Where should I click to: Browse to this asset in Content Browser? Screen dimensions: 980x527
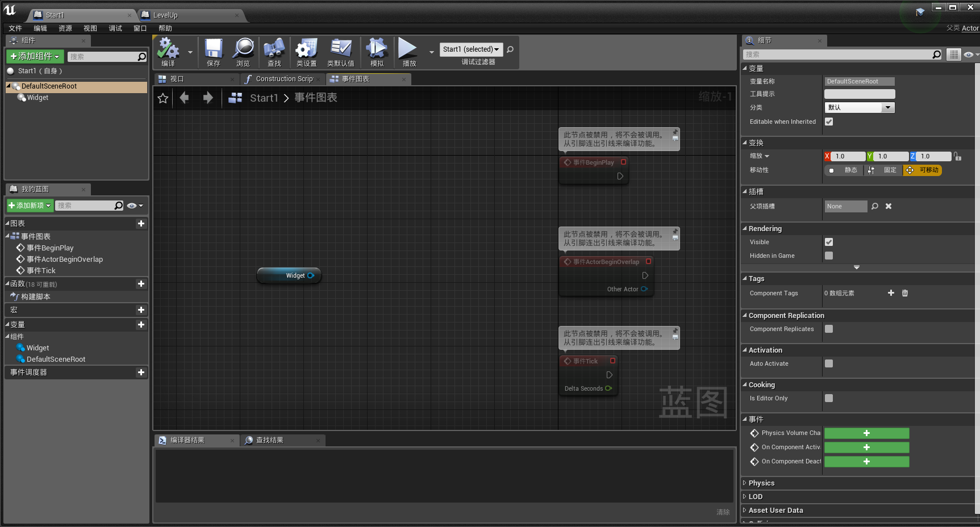243,52
